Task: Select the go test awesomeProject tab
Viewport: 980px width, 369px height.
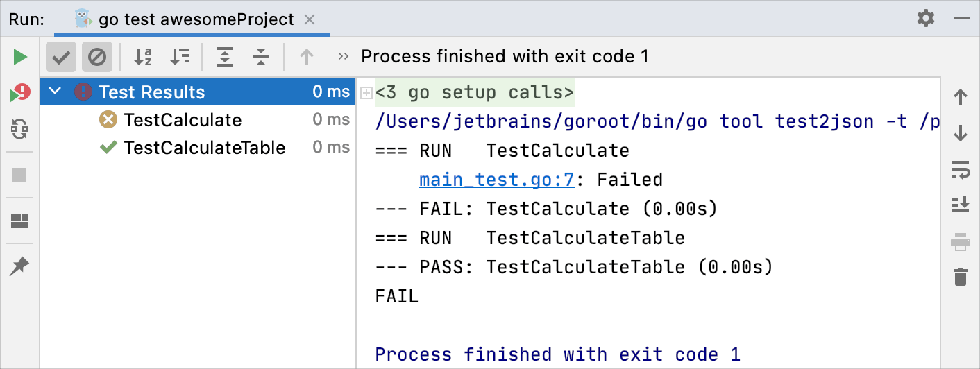Action: coord(192,19)
